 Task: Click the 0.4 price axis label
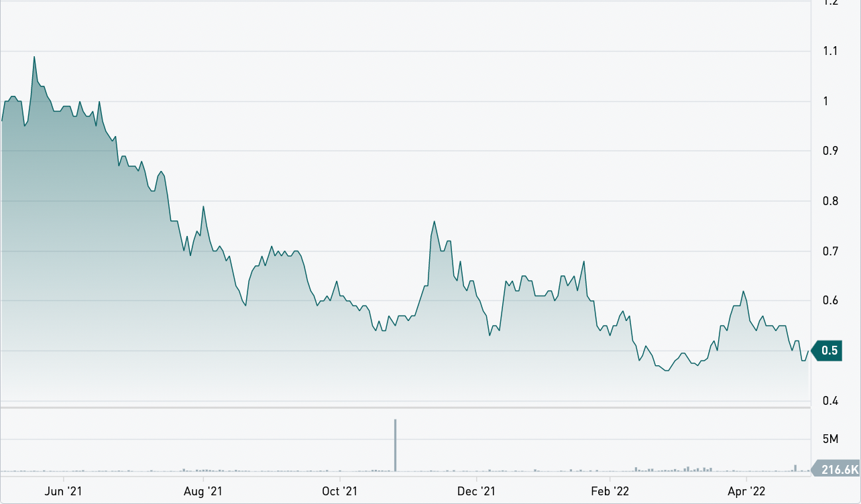tap(830, 401)
